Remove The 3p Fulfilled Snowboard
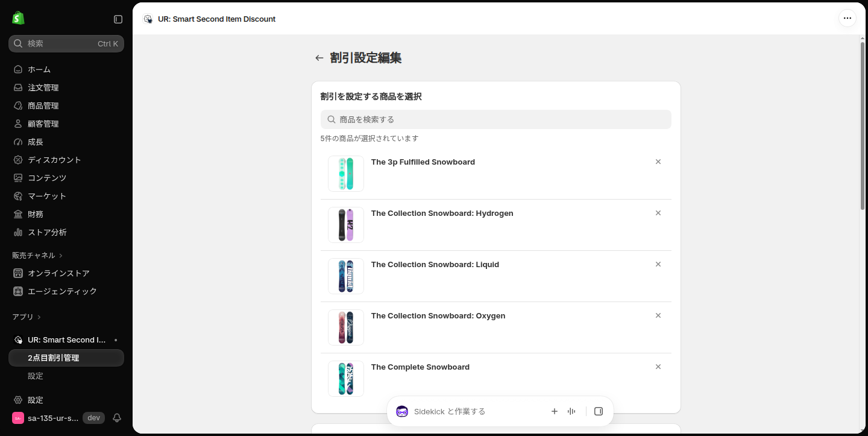 658,162
